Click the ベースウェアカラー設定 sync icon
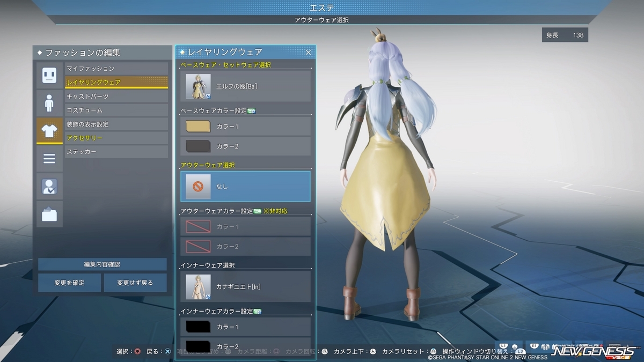 (x=252, y=111)
